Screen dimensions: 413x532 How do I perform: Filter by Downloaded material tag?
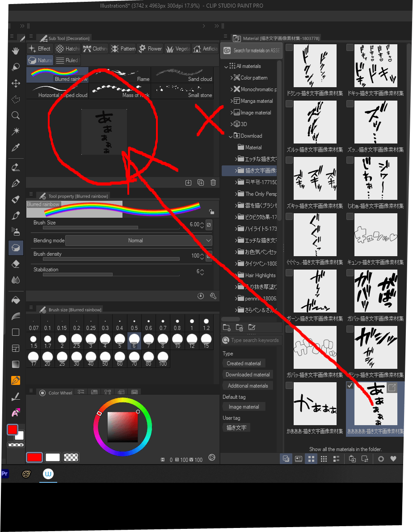click(x=248, y=374)
